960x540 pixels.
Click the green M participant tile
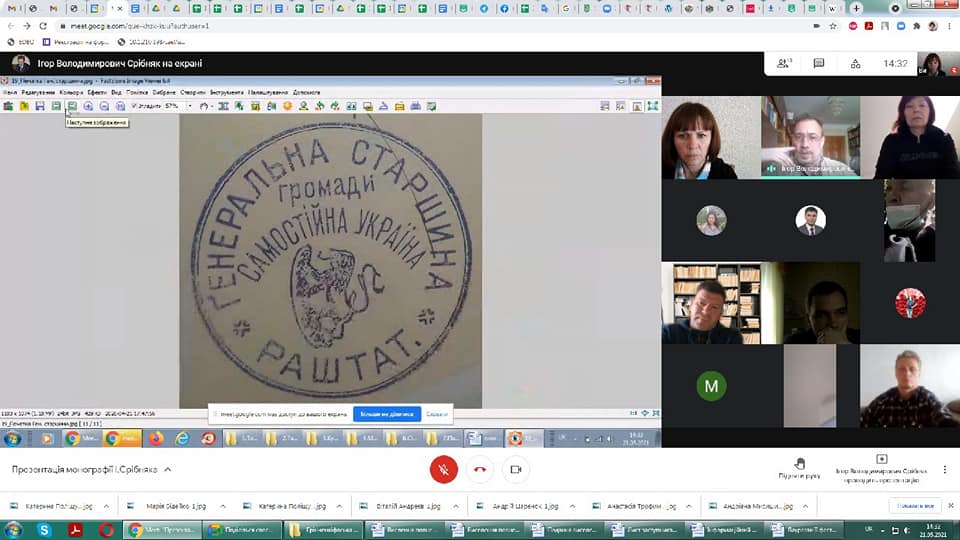click(711, 385)
